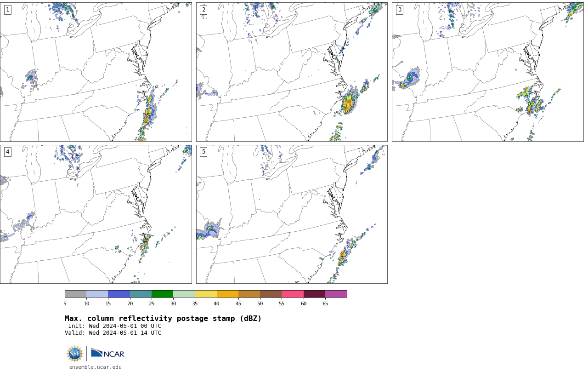Click the colorbar tick label 20

point(130,303)
